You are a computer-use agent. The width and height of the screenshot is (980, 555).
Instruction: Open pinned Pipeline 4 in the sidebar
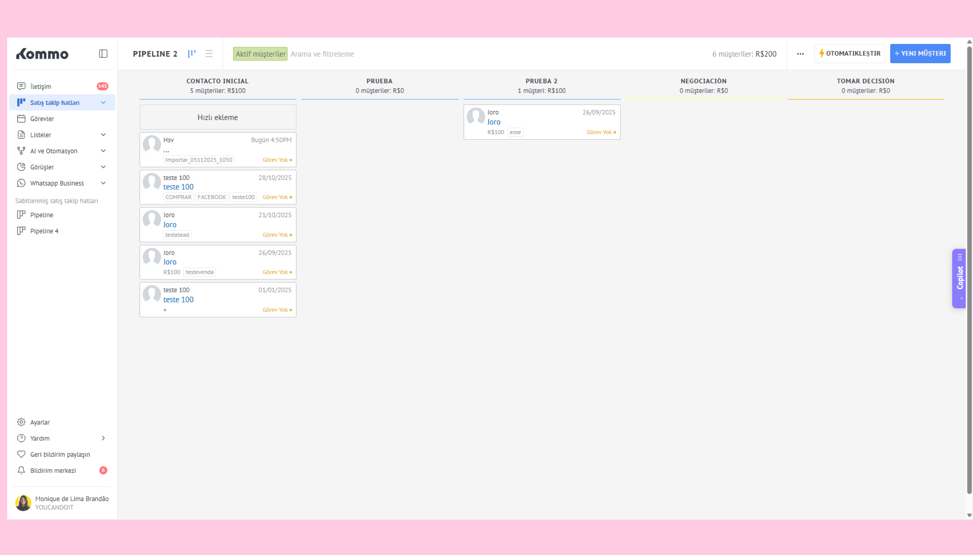pos(44,231)
